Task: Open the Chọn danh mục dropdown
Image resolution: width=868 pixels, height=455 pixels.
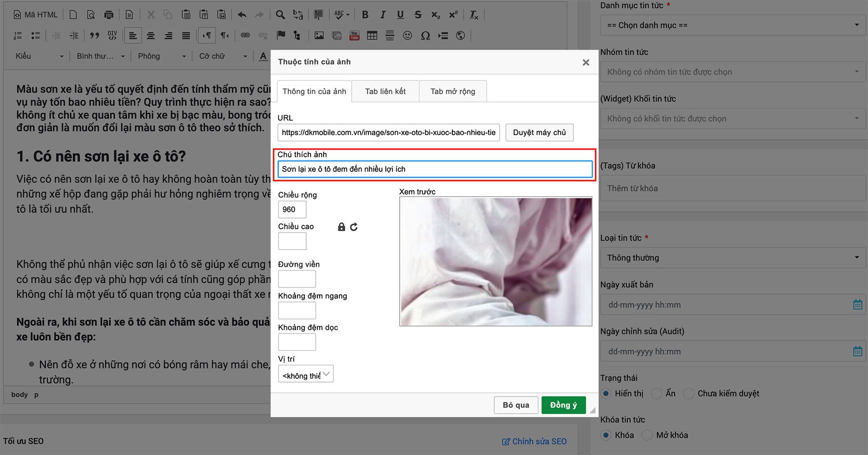Action: pyautogui.click(x=732, y=25)
